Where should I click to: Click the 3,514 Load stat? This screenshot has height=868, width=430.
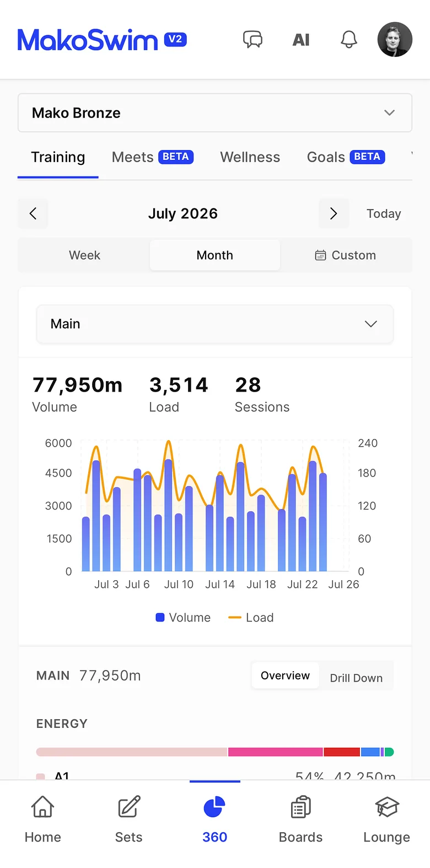coord(179,394)
